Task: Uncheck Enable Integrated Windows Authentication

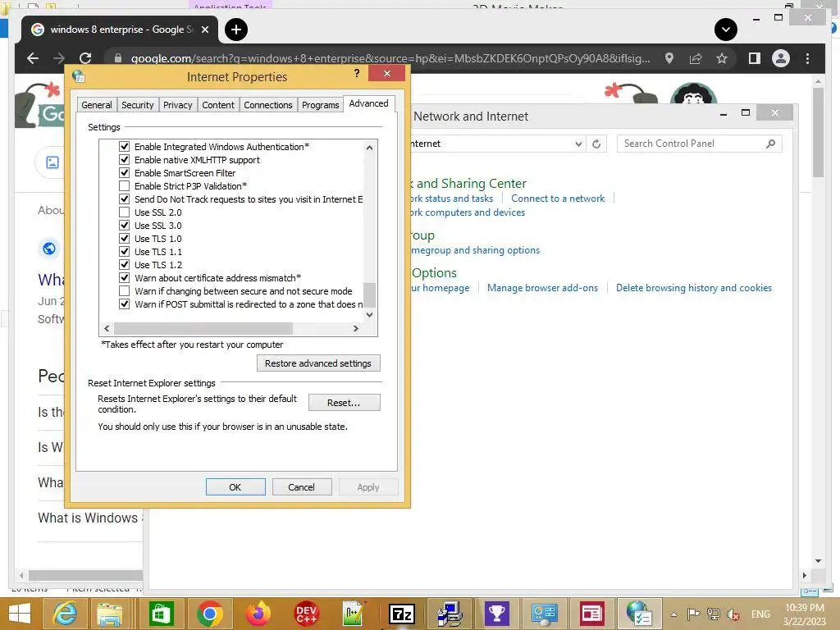Action: point(125,146)
